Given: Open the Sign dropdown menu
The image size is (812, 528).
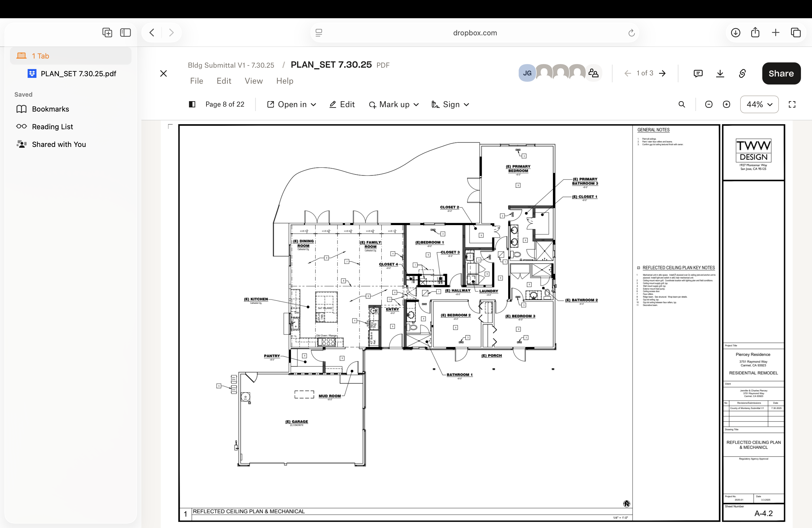Looking at the screenshot, I should tap(450, 104).
